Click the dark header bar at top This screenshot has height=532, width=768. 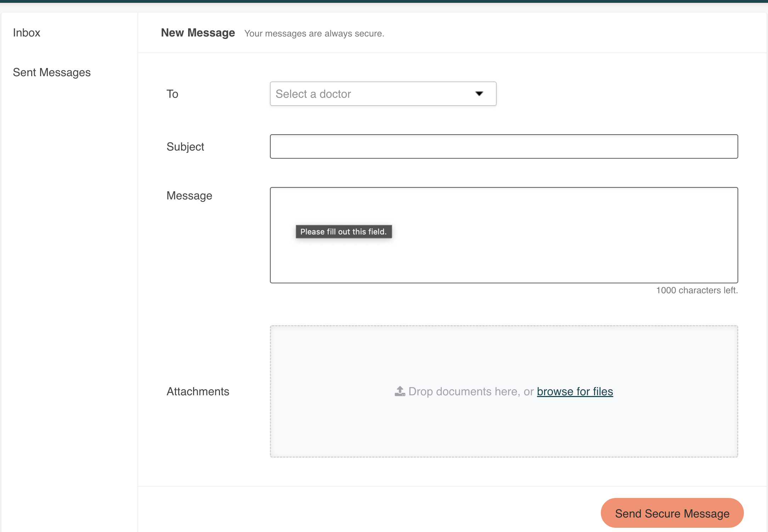pos(384,1)
